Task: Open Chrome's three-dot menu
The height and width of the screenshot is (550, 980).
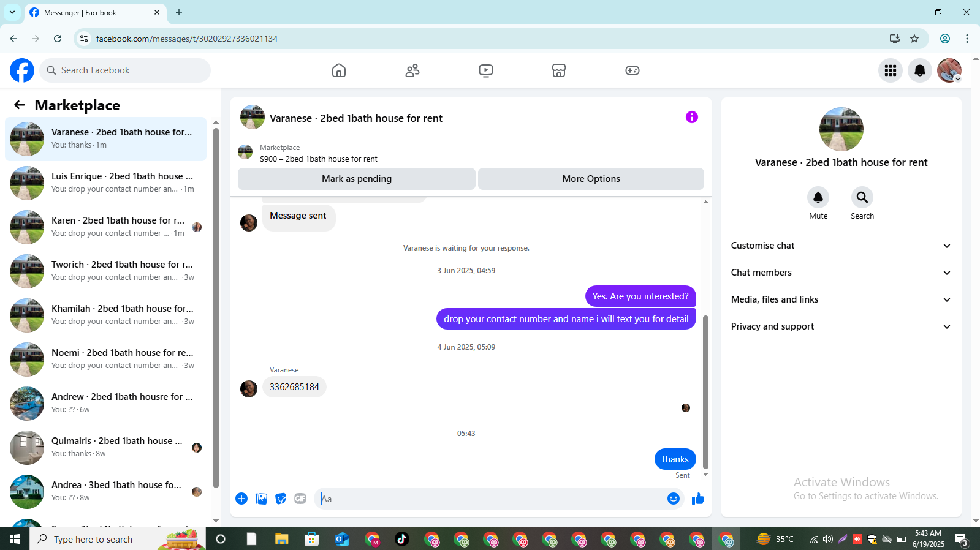Action: point(967,39)
